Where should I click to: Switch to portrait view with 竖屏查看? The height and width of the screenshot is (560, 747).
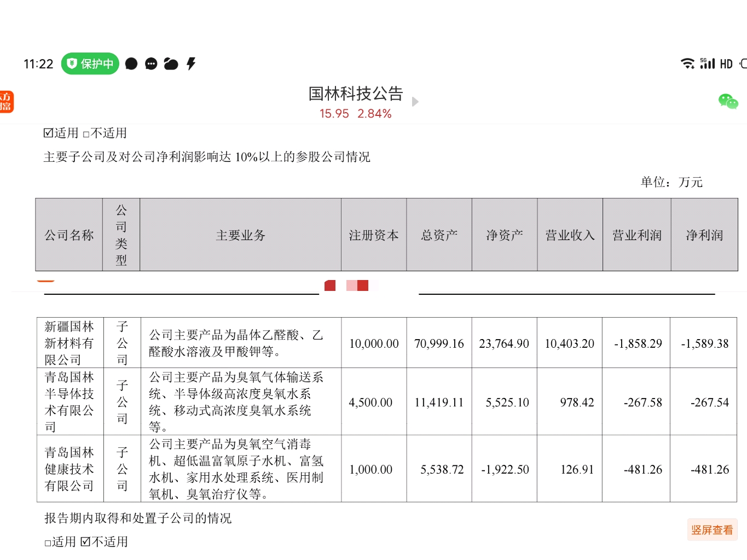pyautogui.click(x=712, y=530)
